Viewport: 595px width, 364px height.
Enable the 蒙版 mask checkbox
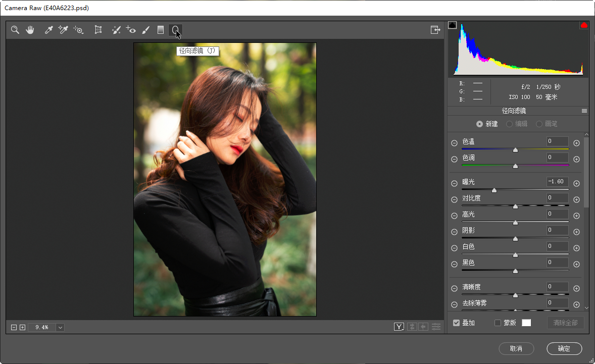tap(498, 323)
